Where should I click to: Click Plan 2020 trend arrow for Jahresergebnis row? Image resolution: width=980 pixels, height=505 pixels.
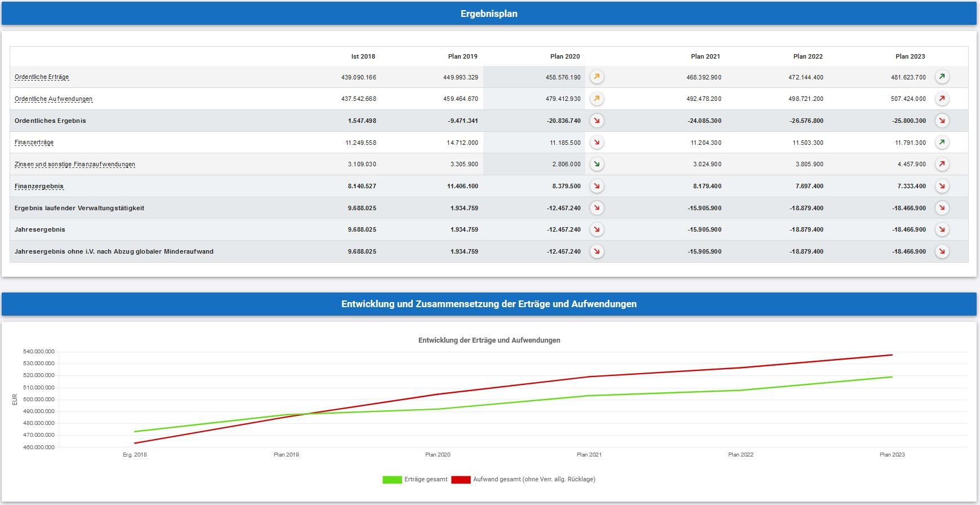pos(596,230)
